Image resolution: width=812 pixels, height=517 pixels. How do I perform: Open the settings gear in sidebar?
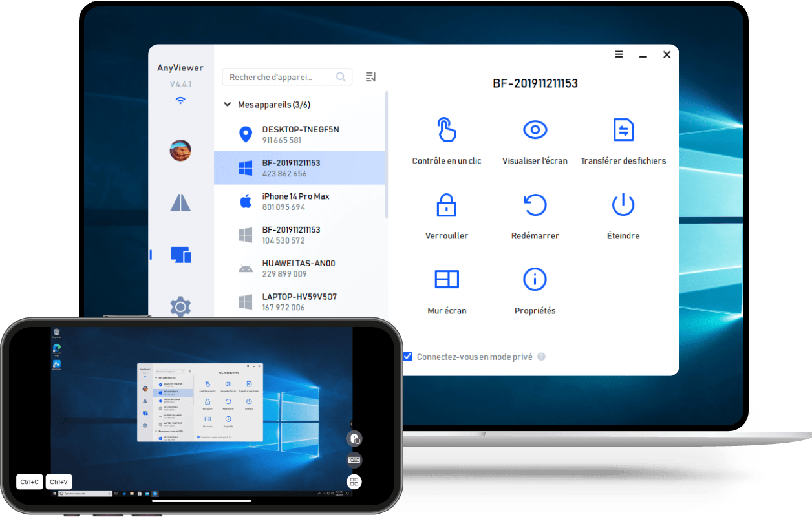180,306
